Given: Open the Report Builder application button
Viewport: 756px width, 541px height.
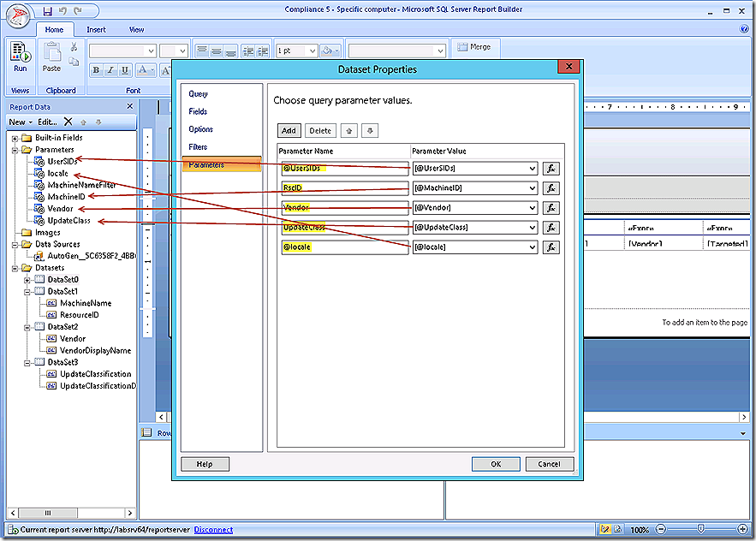Looking at the screenshot, I should pos(18,16).
